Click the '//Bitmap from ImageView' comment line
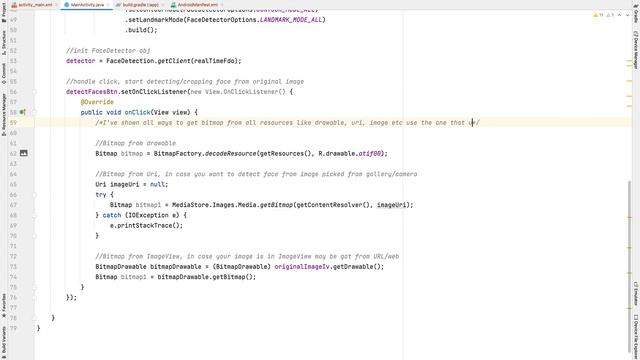 coord(247,256)
